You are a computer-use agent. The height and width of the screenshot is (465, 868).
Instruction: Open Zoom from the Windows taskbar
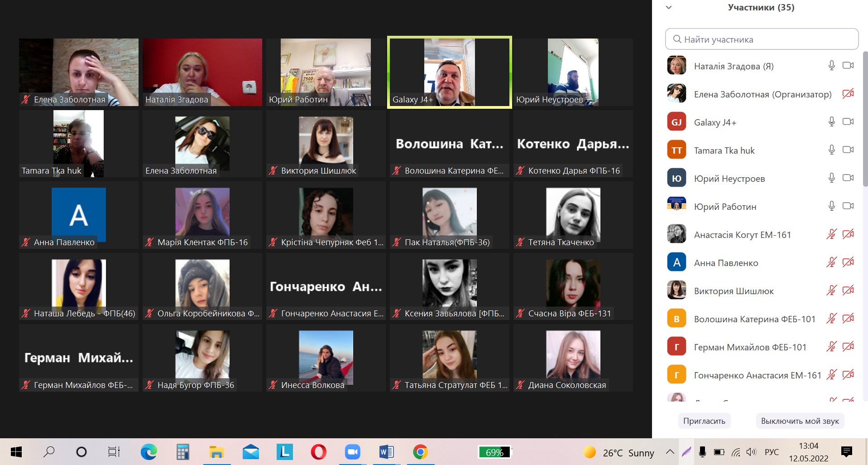352,452
